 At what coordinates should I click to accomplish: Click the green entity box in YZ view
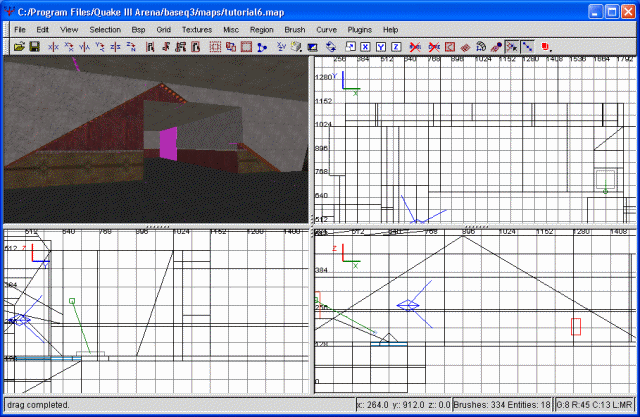pos(72,301)
